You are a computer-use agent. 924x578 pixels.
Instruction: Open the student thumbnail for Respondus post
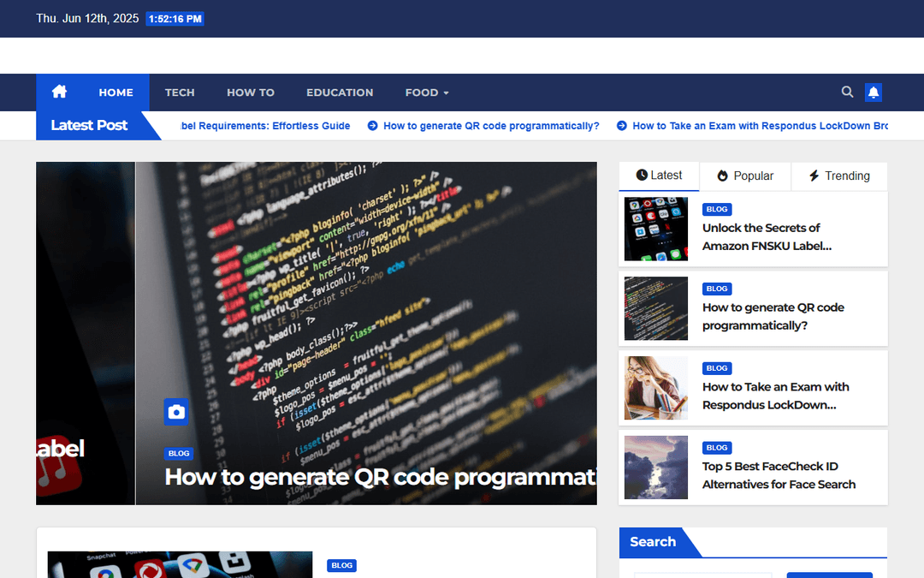point(656,388)
